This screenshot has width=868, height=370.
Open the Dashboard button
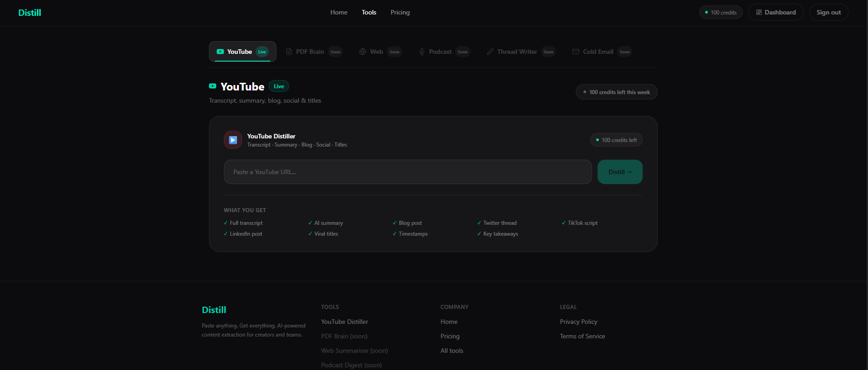tap(776, 12)
